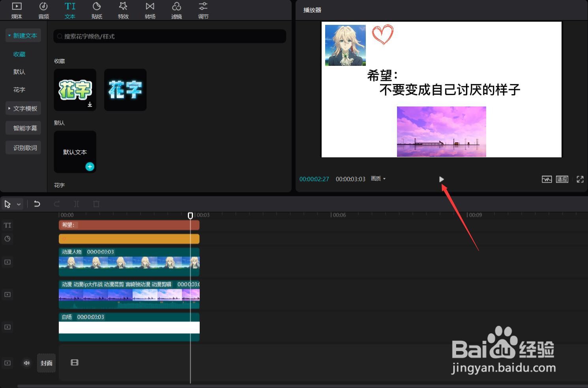The image size is (588, 388).
Task: Toggle the track head icon beside the 白场 track
Action: click(7, 327)
